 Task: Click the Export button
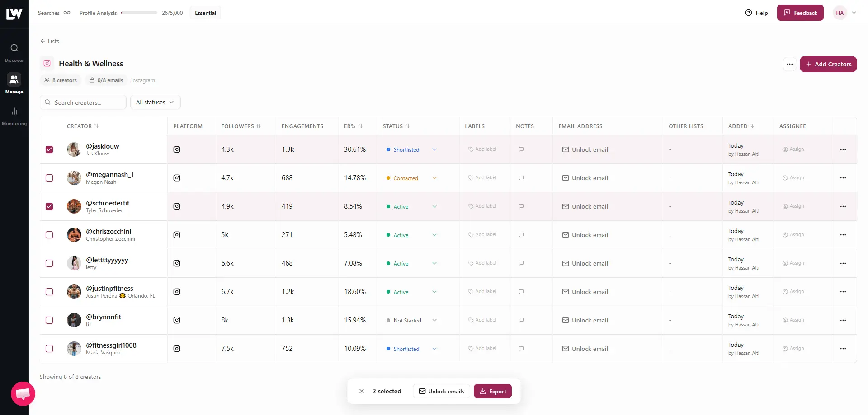coord(493,391)
